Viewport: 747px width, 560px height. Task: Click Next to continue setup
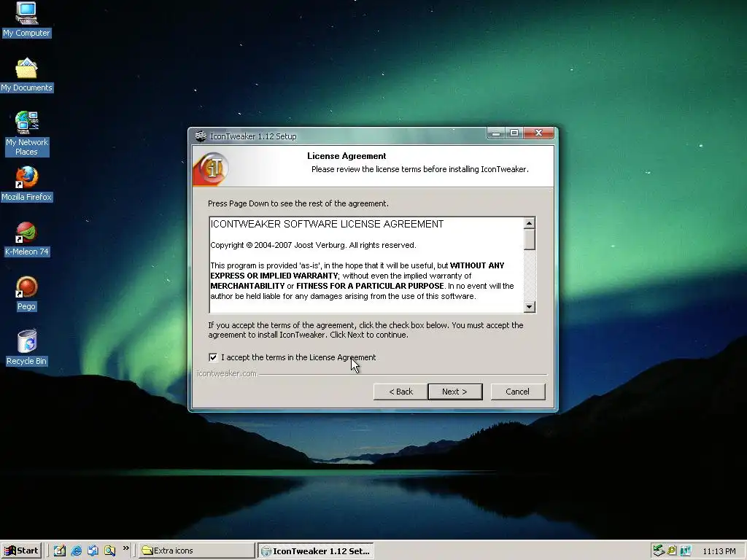[x=455, y=392]
